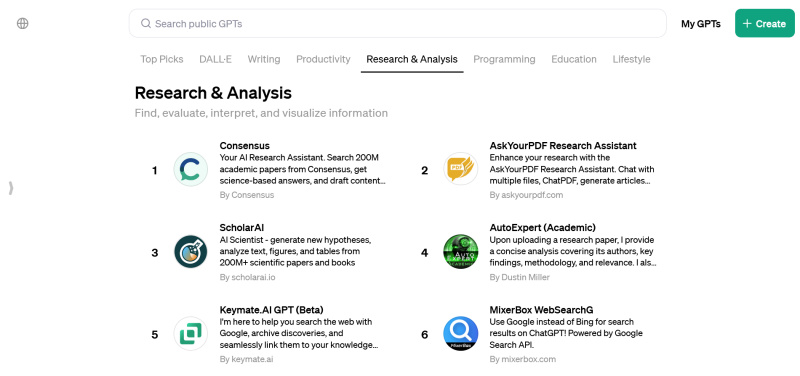Open the MixerBox WebSearchG magnifier logo
Viewport: 800px width, 376px height.
(x=460, y=334)
